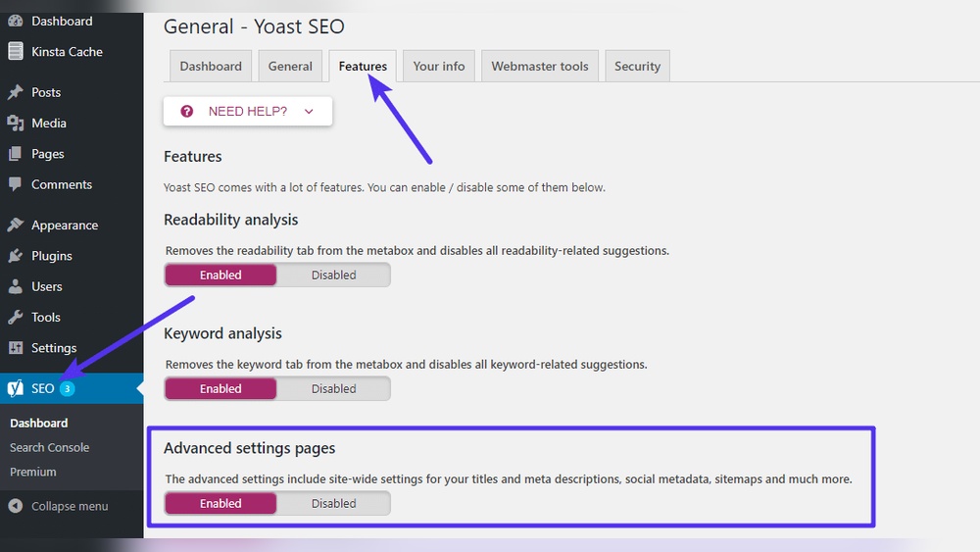Expand the NEED HELP? chevron
The width and height of the screenshot is (980, 552).
coord(309,111)
